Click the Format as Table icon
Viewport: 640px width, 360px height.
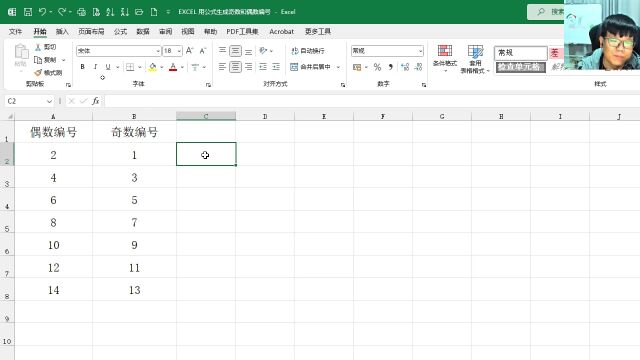(475, 51)
